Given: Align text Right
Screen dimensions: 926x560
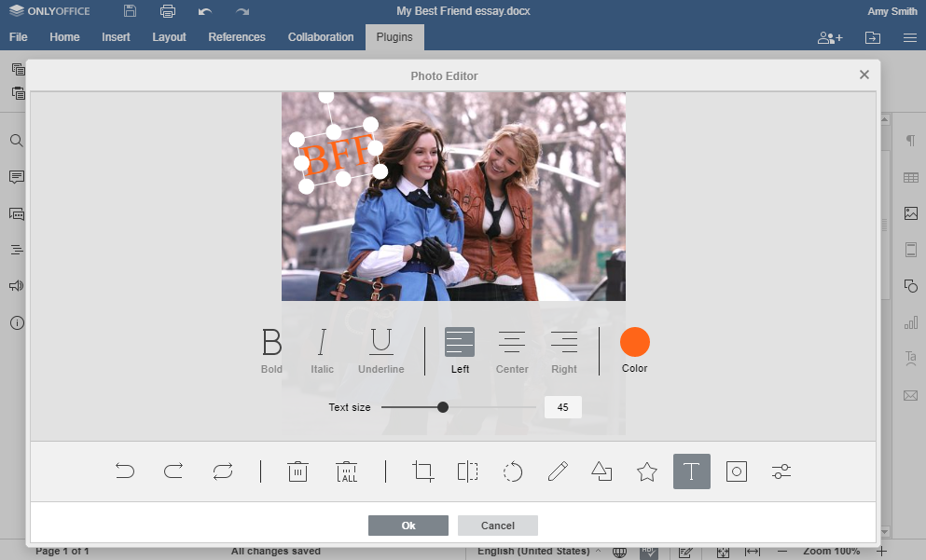Looking at the screenshot, I should point(564,350).
